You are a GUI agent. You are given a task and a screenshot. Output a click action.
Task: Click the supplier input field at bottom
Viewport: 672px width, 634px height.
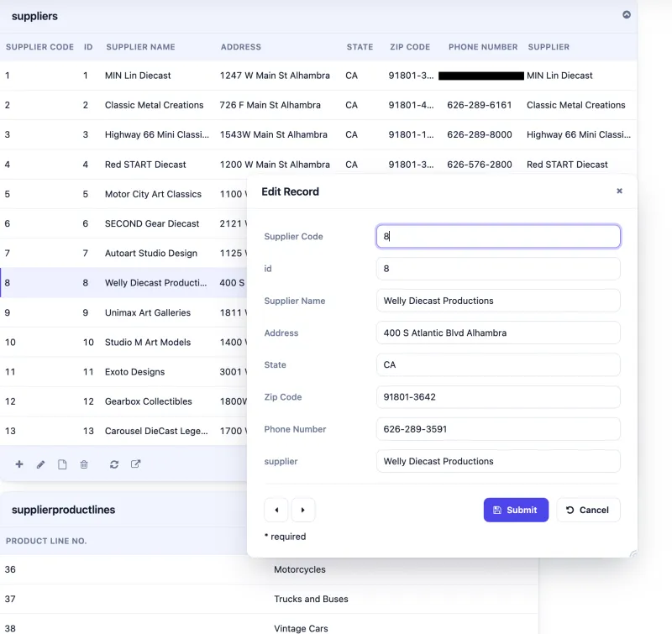pyautogui.click(x=498, y=461)
